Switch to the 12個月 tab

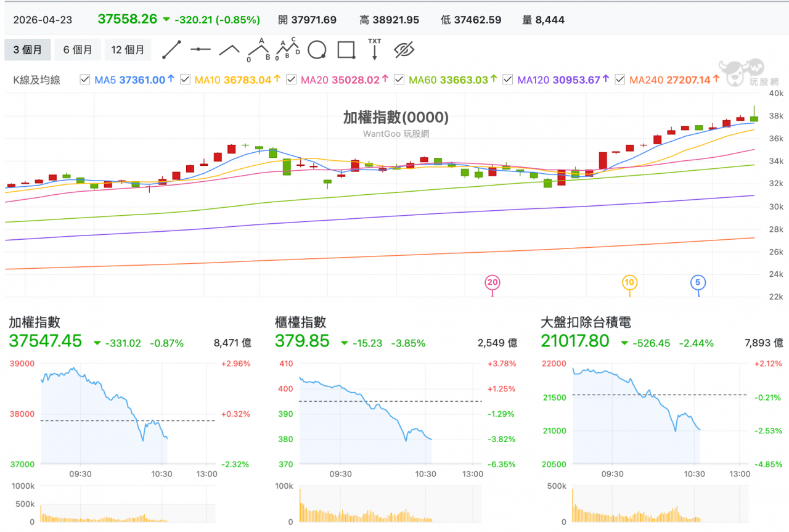(128, 49)
